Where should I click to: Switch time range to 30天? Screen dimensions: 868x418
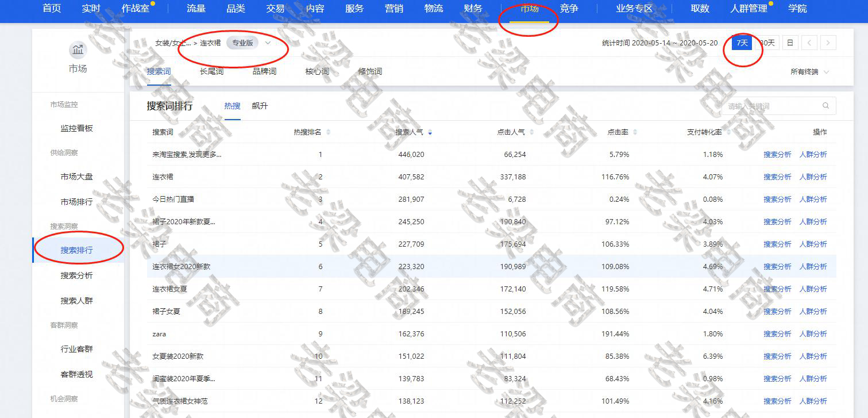(x=767, y=43)
